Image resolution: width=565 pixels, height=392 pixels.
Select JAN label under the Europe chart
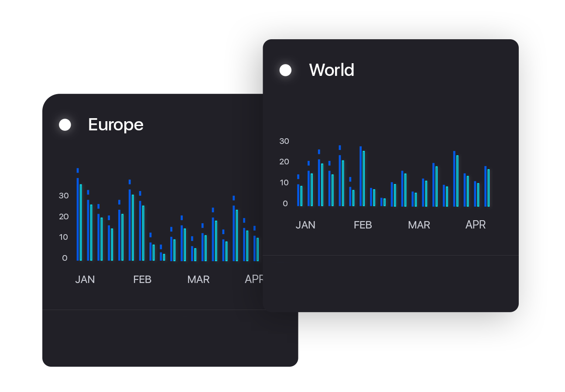tap(85, 280)
